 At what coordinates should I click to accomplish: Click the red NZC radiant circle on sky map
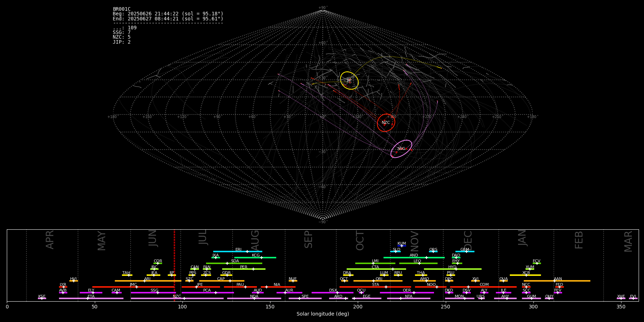pyautogui.click(x=386, y=123)
